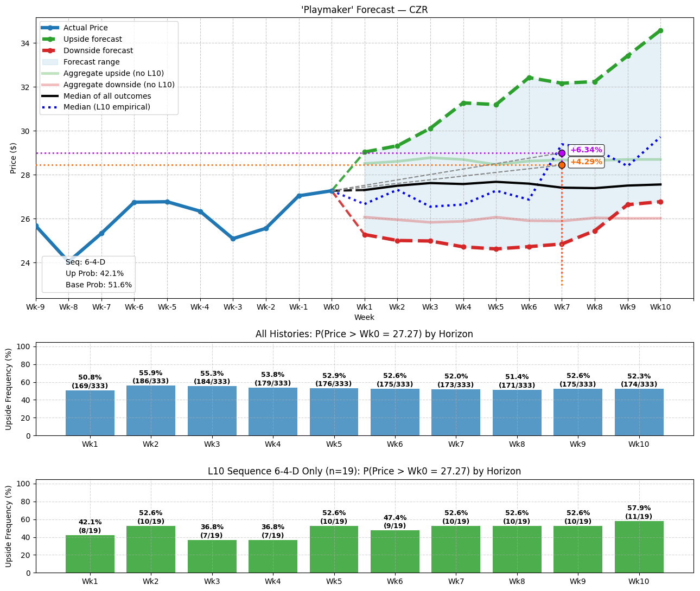Click the 47.4% (9/19) bar label

[395, 522]
